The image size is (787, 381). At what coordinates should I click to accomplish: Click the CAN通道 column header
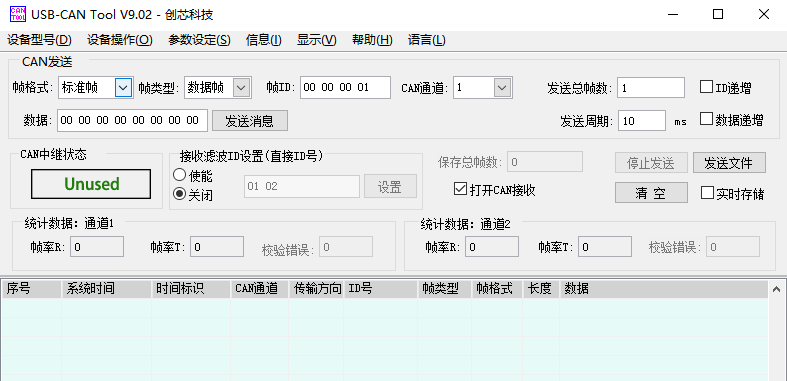point(259,289)
